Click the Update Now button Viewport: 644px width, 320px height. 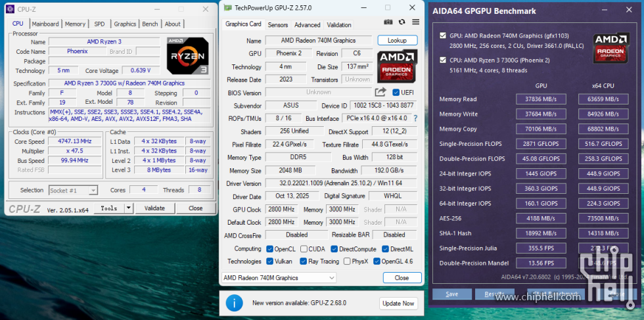[x=398, y=303]
